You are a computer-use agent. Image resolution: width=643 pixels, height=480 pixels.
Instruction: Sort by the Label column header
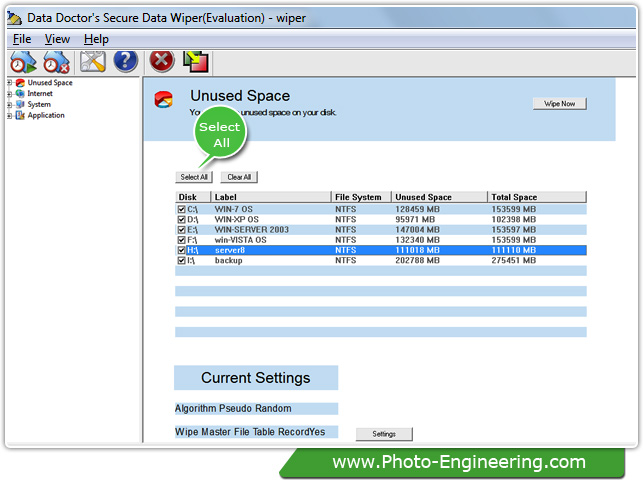tap(271, 197)
